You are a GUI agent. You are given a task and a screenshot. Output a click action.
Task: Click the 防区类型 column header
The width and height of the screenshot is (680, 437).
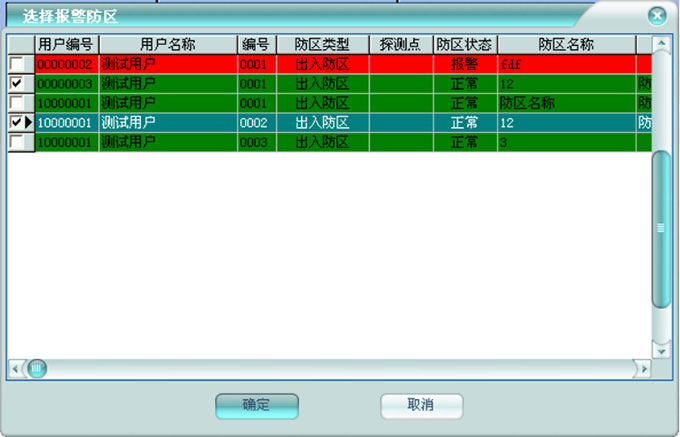[322, 45]
